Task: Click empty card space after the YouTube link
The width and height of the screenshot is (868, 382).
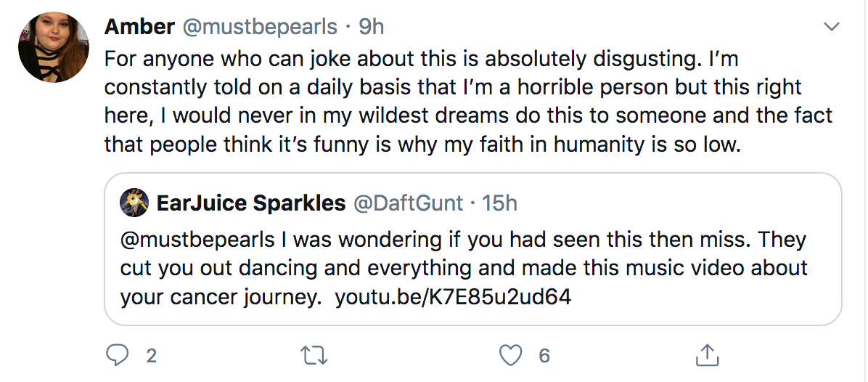Action: click(703, 297)
